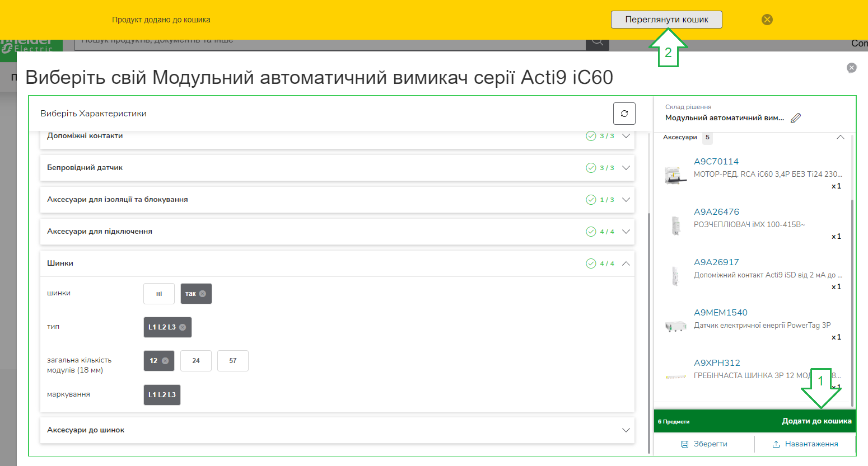Remove the 'так' selection via its X icon

tap(203, 294)
